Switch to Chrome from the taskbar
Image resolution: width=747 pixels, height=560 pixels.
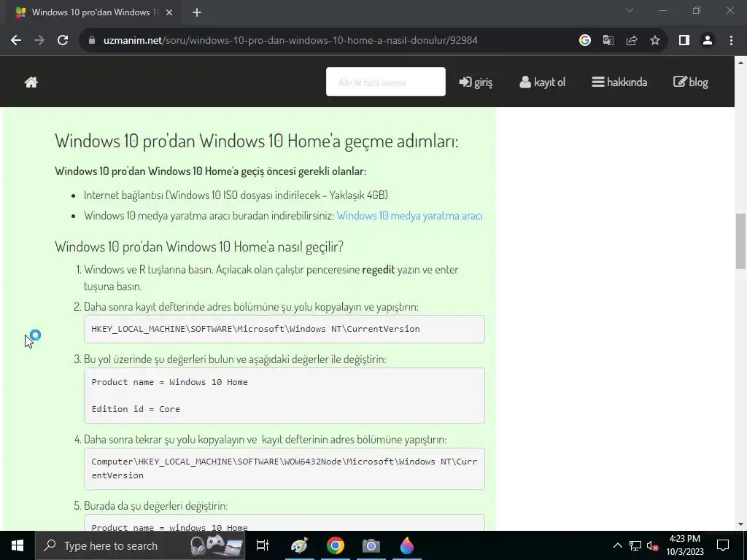point(336,545)
